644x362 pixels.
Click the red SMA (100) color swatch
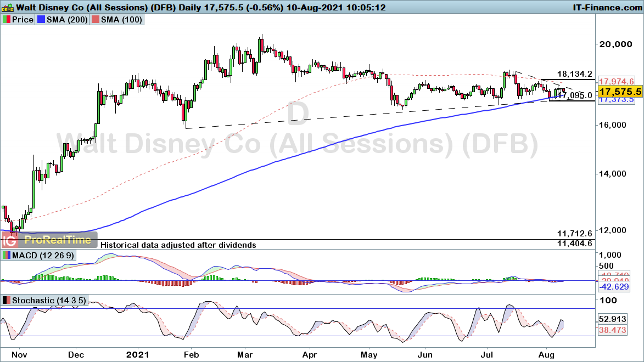pos(96,20)
